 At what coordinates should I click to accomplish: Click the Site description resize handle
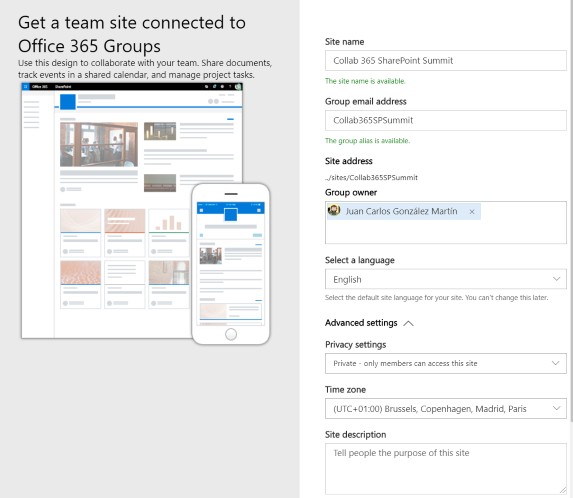(x=562, y=491)
